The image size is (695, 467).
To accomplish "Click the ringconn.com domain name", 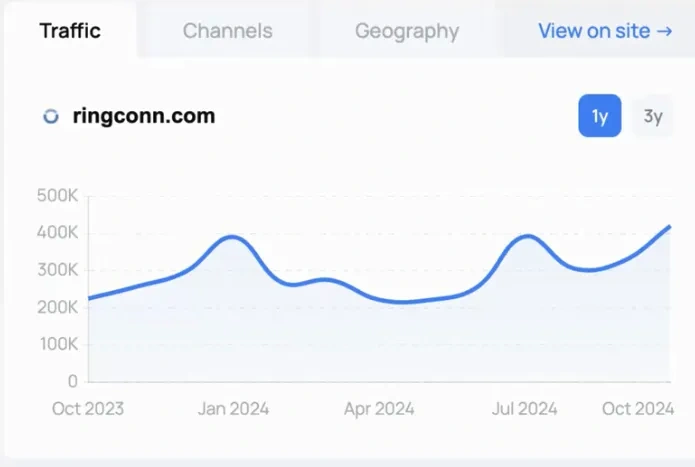I will point(144,116).
